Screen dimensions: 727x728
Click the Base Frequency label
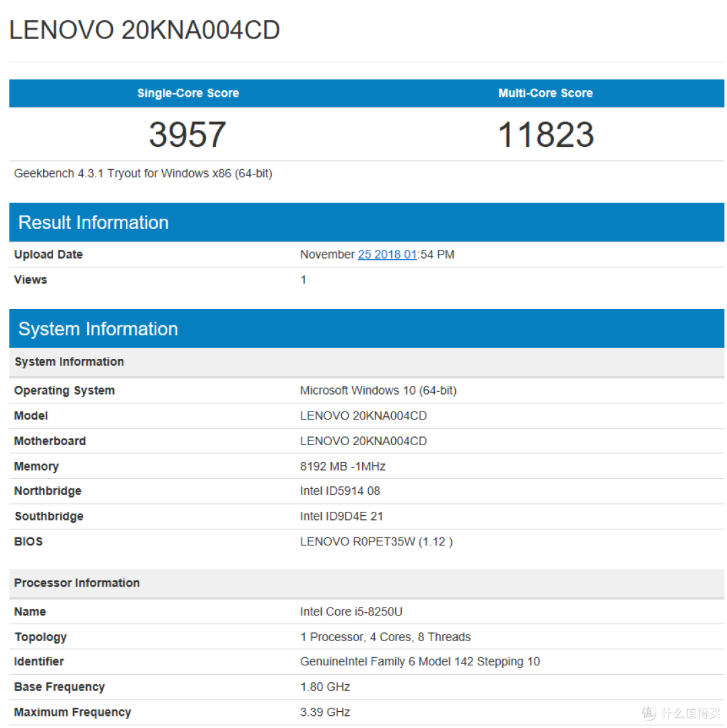pos(59,687)
